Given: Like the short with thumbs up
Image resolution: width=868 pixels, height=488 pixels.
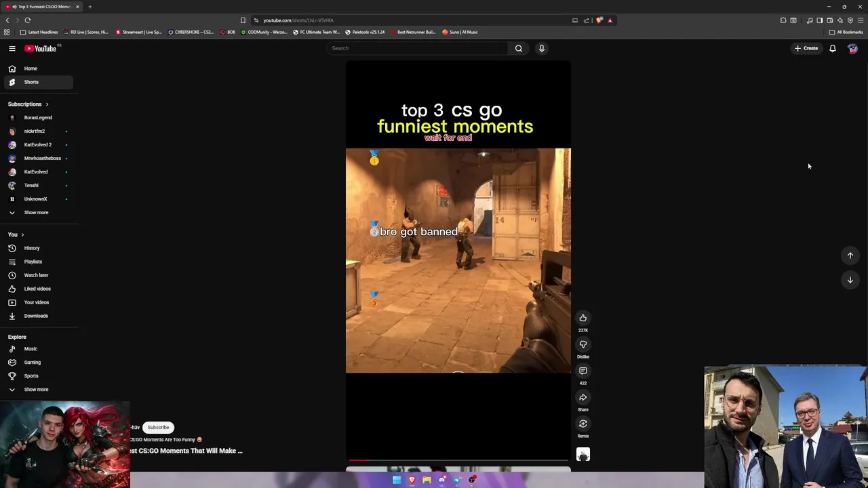Looking at the screenshot, I should pyautogui.click(x=583, y=318).
